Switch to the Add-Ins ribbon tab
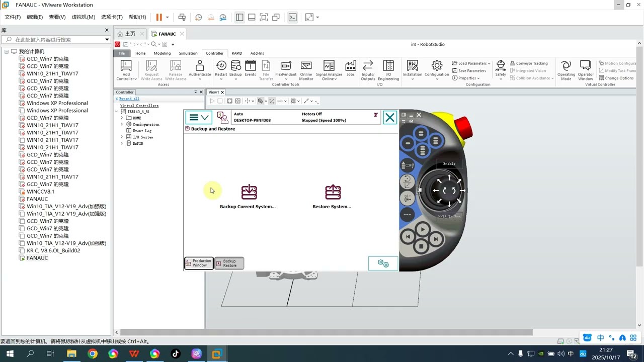This screenshot has height=362, width=644. [x=257, y=53]
